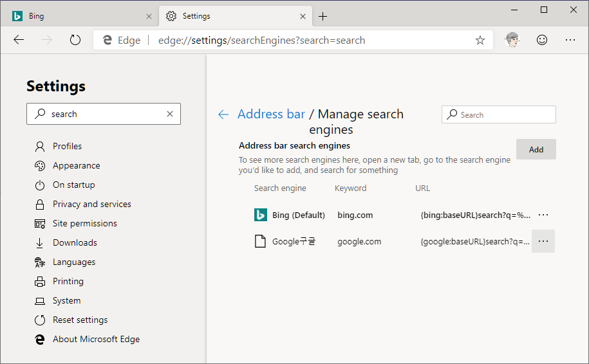Select the Google구글 engine name
This screenshot has height=364, width=589.
pyautogui.click(x=294, y=241)
